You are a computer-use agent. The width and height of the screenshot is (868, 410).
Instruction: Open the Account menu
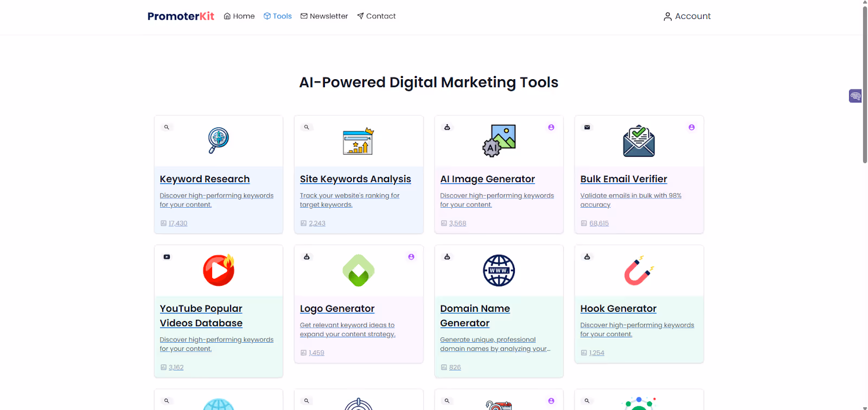coord(687,16)
